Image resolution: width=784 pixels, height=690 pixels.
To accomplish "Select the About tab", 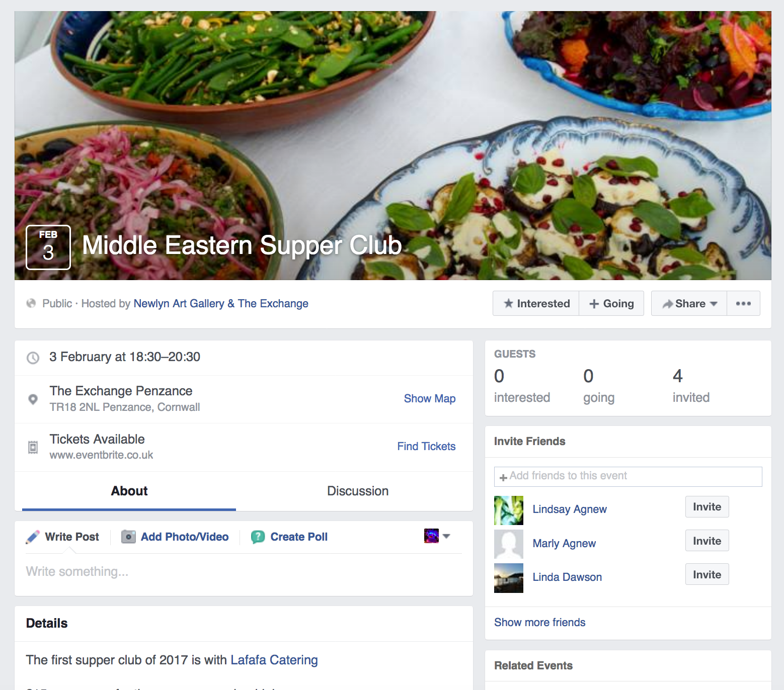I will tap(129, 491).
